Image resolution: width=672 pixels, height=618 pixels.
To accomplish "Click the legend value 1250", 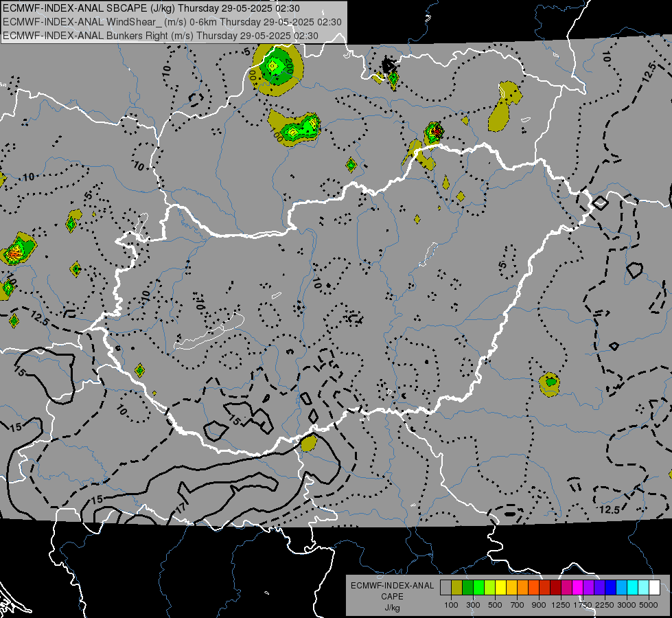I will [561, 605].
